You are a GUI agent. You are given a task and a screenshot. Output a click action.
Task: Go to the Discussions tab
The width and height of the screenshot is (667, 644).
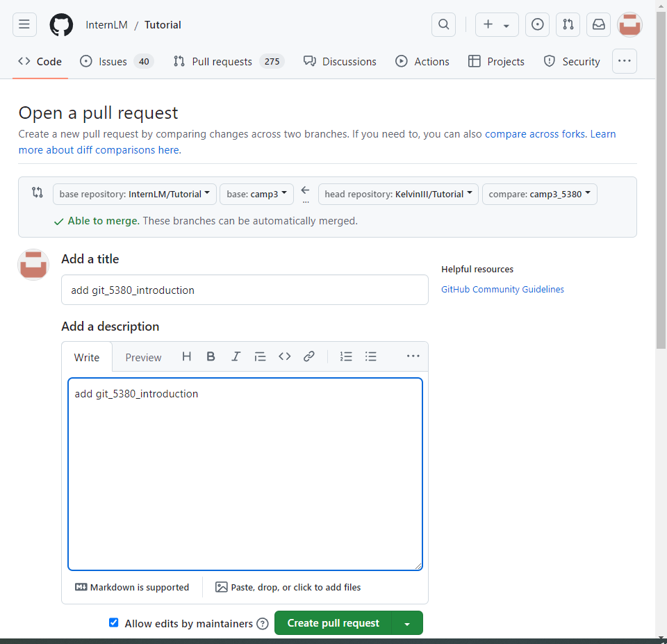[x=340, y=62]
